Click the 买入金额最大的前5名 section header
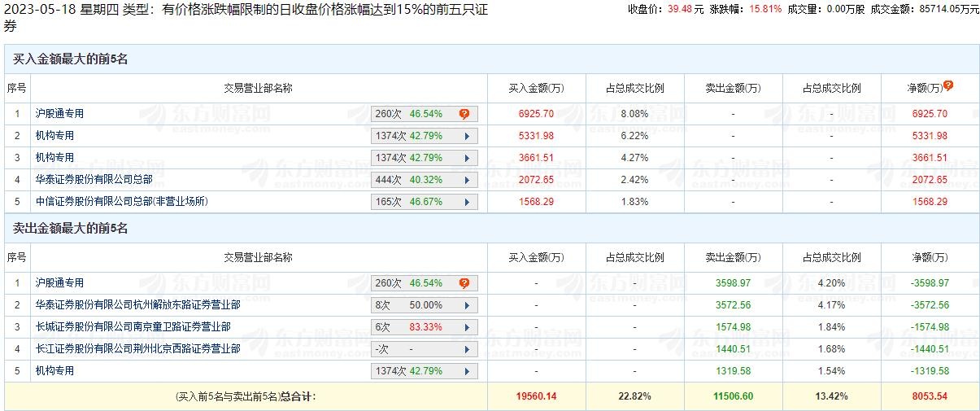Image resolution: width=980 pixels, height=411 pixels. pos(71,59)
